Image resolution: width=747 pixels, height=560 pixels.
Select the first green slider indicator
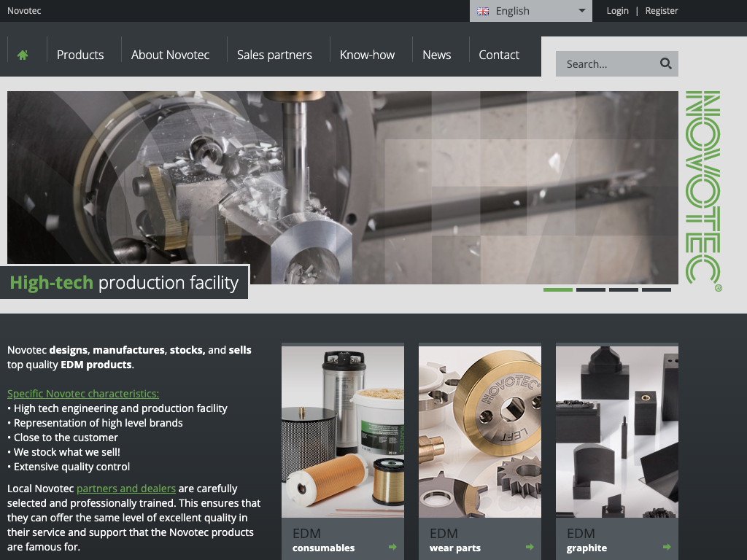pos(557,289)
